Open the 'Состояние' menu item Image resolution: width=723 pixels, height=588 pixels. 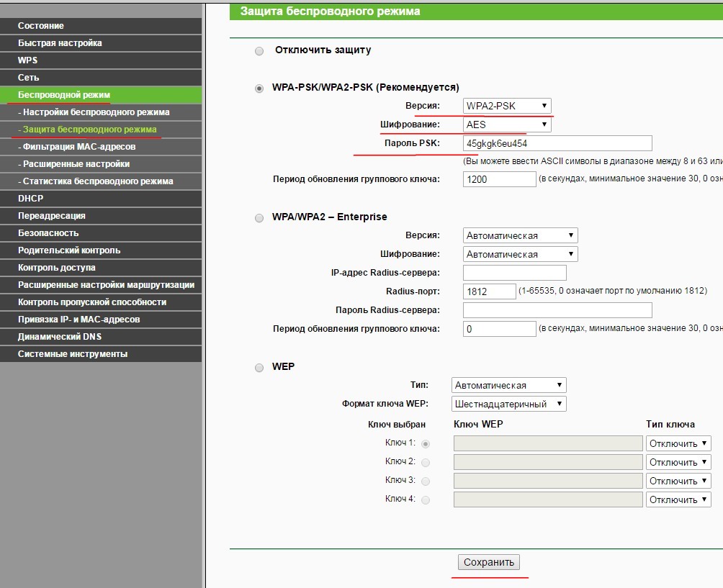click(x=101, y=26)
